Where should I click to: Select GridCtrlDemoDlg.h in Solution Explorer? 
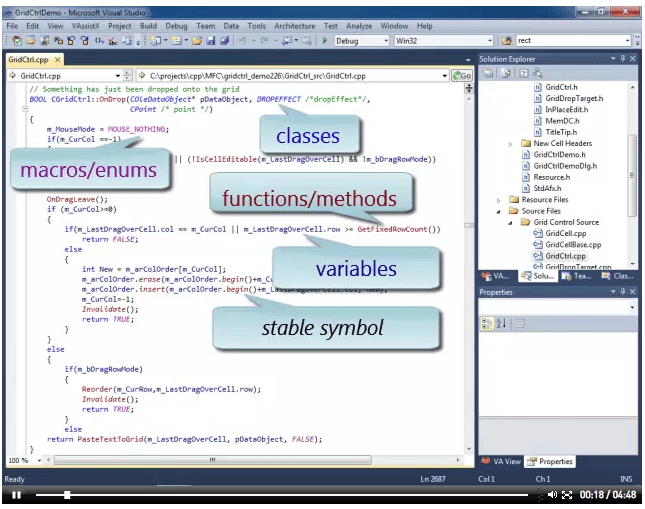pyautogui.click(x=565, y=166)
